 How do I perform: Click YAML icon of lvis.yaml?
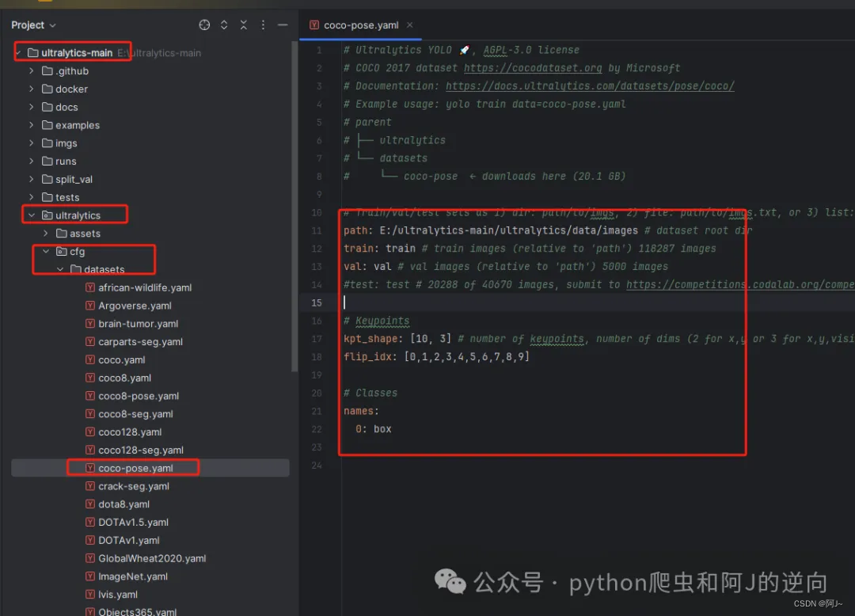[90, 594]
